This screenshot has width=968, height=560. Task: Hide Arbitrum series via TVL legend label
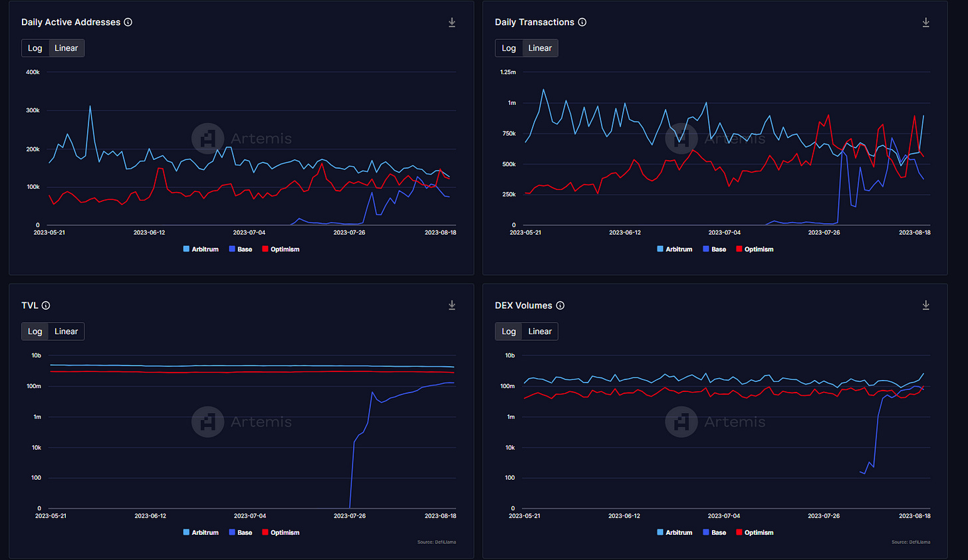tap(205, 533)
